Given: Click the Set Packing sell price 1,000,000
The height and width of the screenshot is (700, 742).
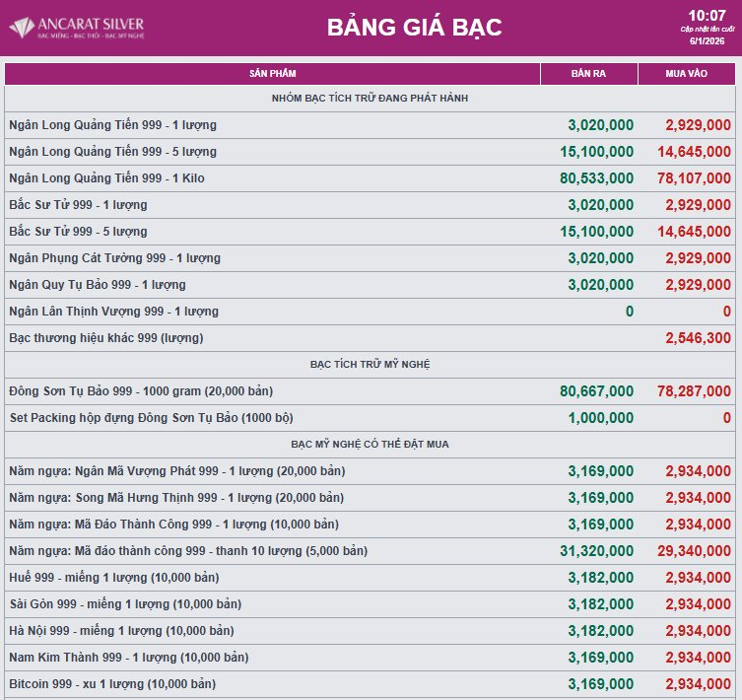Looking at the screenshot, I should click(x=600, y=418).
